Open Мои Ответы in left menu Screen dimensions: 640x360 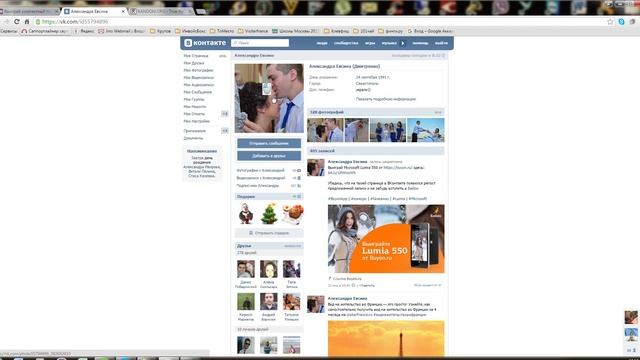[x=194, y=114]
